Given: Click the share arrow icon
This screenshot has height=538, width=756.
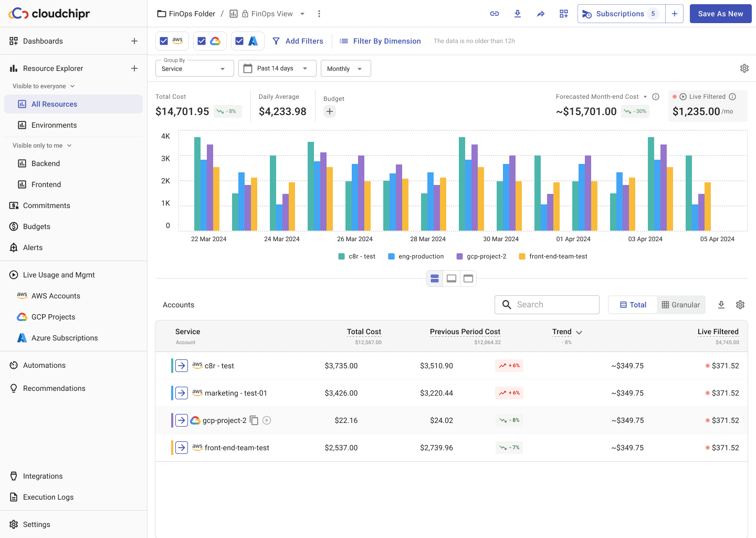Looking at the screenshot, I should 541,14.
